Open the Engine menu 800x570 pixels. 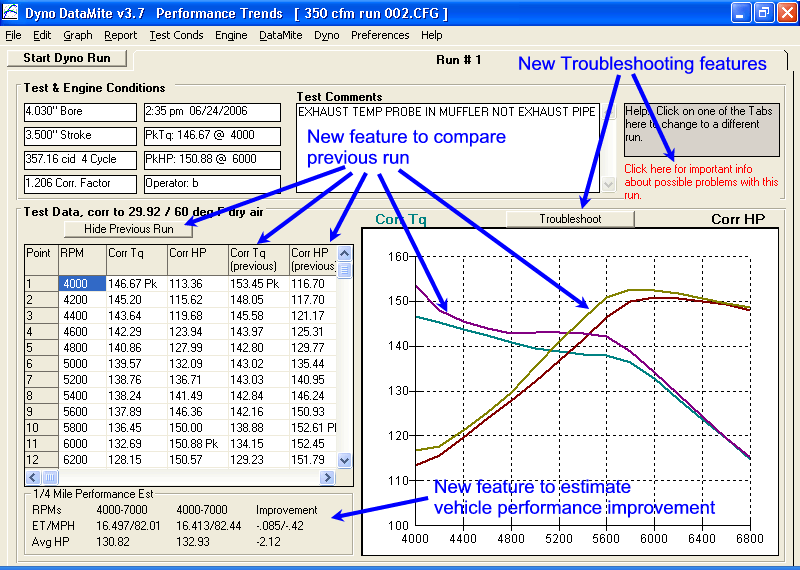click(231, 35)
